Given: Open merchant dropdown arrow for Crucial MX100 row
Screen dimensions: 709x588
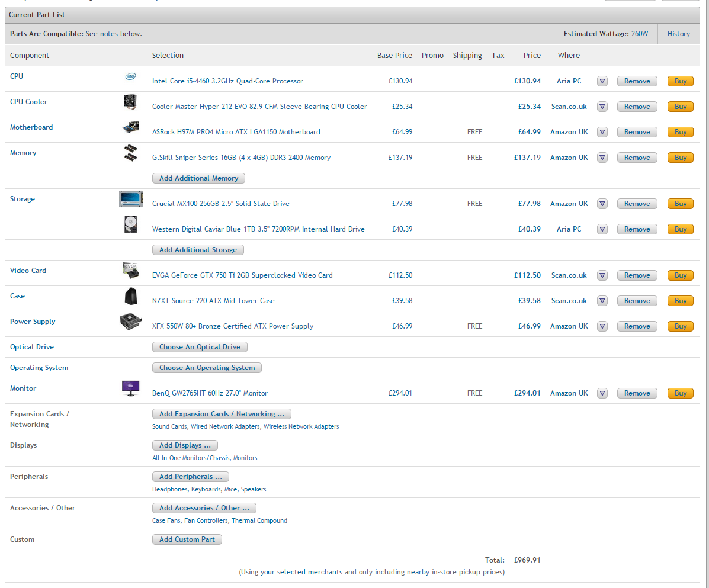Looking at the screenshot, I should click(602, 204).
